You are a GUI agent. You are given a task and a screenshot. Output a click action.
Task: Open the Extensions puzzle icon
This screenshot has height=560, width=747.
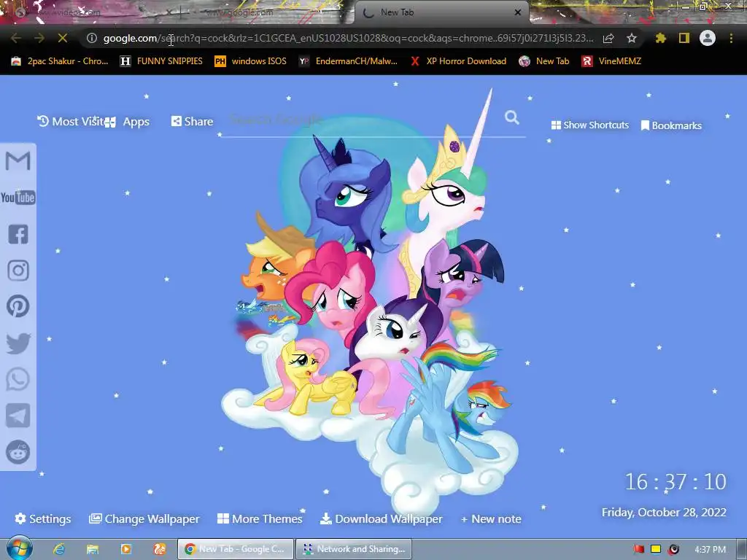point(660,38)
